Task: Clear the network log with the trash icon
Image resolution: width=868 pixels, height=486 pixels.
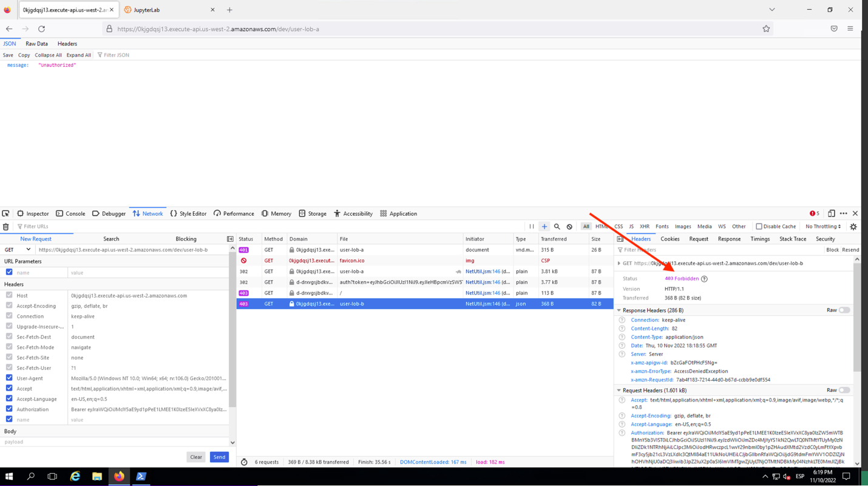Action: 6,227
